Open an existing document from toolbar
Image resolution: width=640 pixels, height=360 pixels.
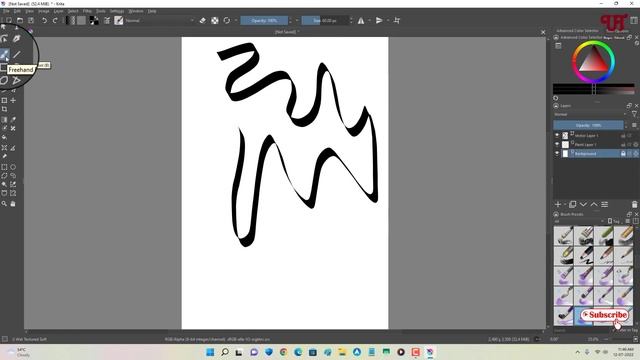tap(20, 20)
